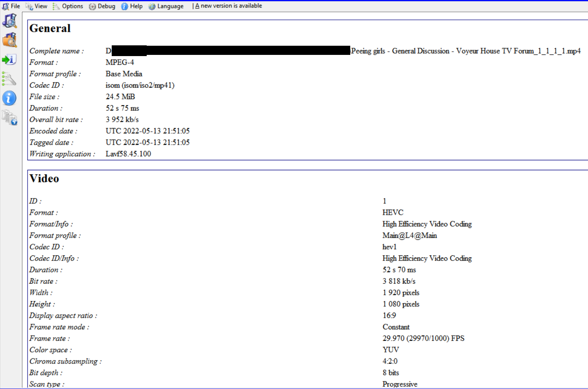Click the General section heading
The height and width of the screenshot is (389, 588).
click(x=50, y=28)
